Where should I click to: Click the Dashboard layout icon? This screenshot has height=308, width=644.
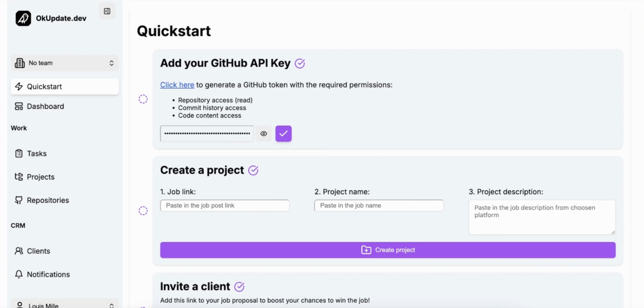[x=19, y=106]
